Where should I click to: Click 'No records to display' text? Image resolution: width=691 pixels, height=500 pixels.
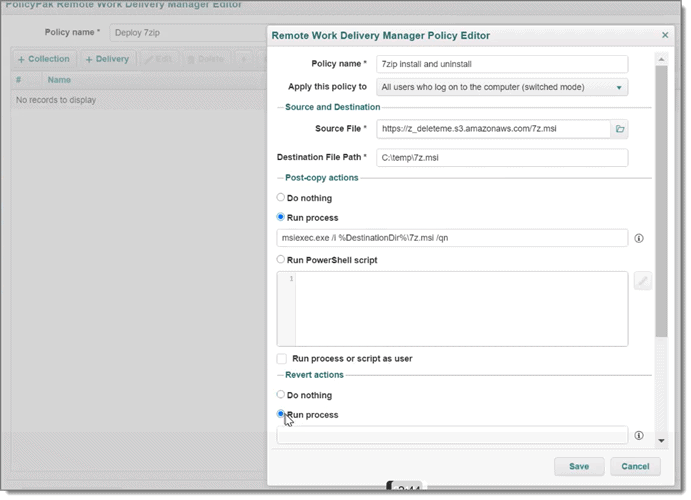point(56,100)
